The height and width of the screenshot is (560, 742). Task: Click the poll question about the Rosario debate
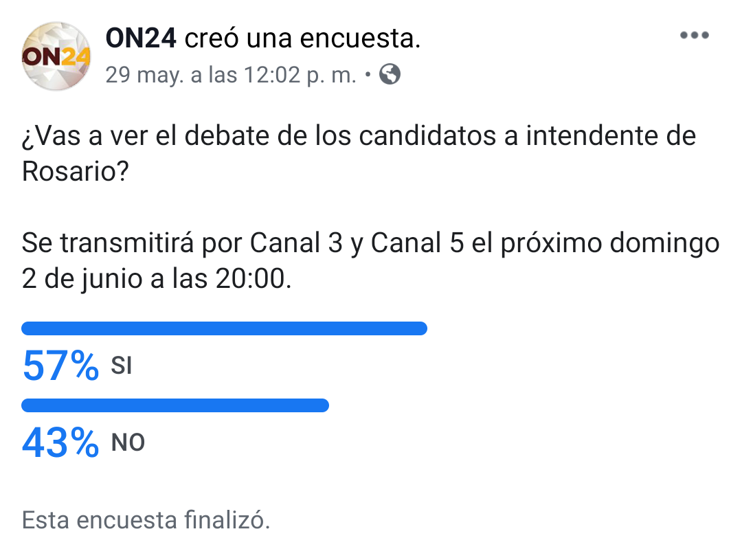[359, 153]
